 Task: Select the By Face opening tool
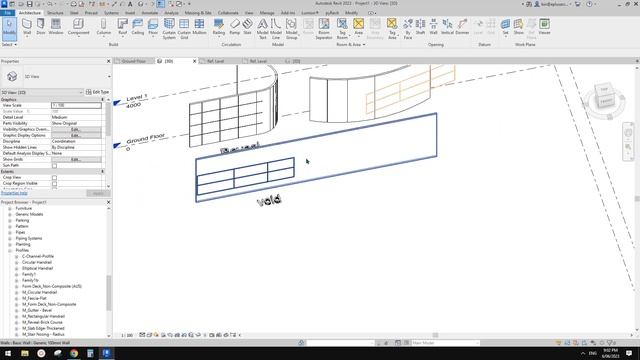coord(408,29)
